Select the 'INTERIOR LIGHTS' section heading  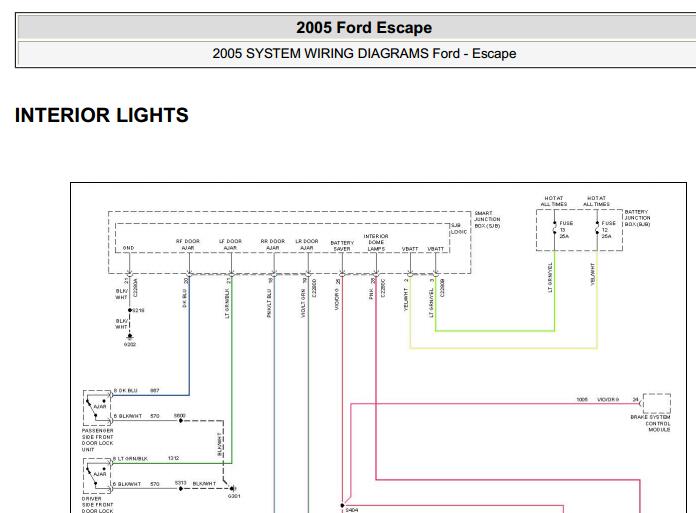click(102, 115)
